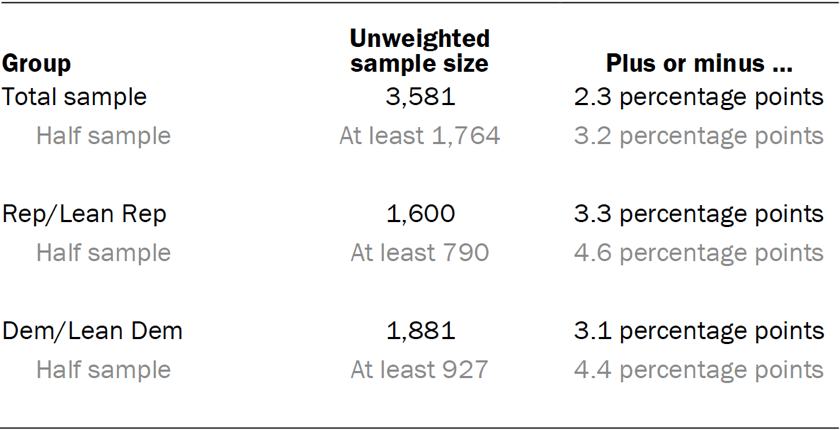Select the Dem/Lean Dem row label
This screenshot has width=840, height=430.
[92, 331]
